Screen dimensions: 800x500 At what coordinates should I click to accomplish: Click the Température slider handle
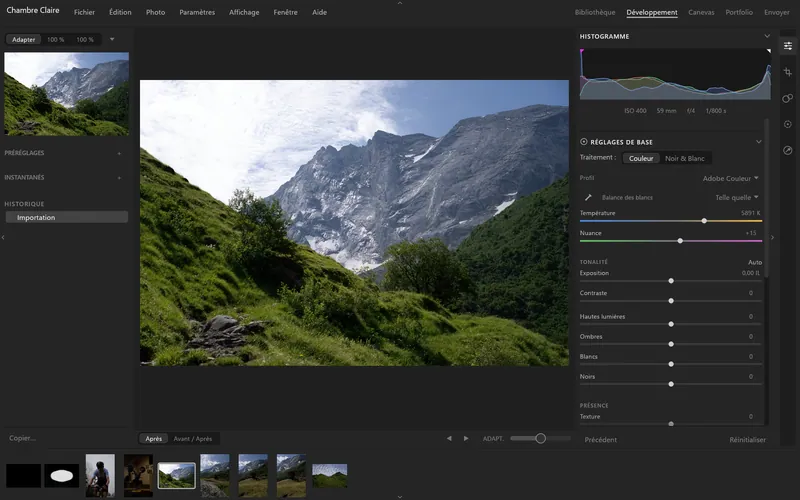click(x=704, y=221)
